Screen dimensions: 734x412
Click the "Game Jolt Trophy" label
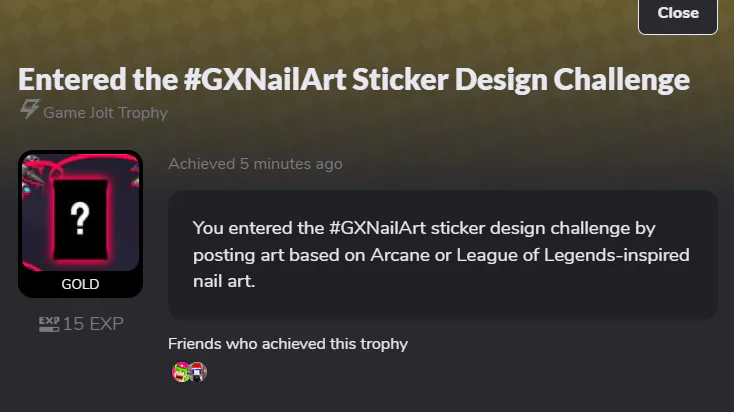105,112
